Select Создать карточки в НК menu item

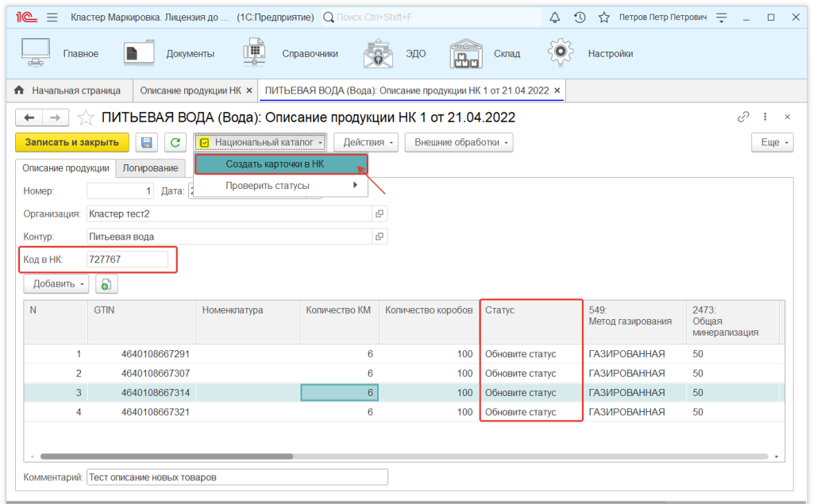(281, 164)
